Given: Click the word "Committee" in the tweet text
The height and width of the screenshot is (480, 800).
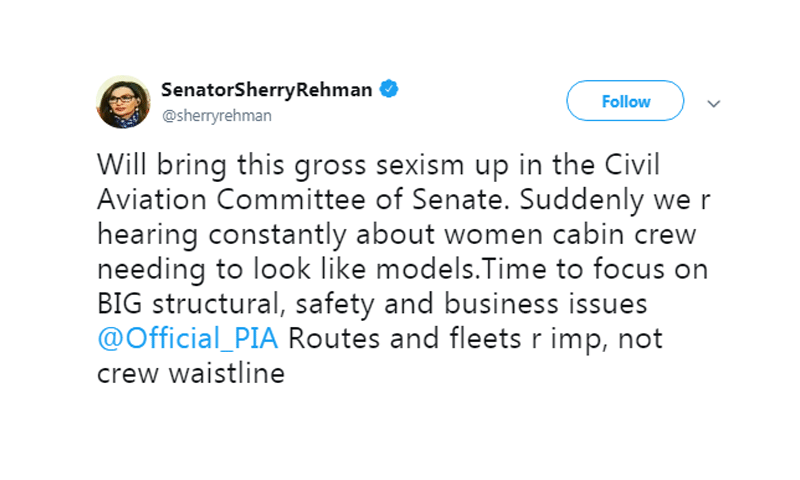Looking at the screenshot, I should click(x=291, y=199).
